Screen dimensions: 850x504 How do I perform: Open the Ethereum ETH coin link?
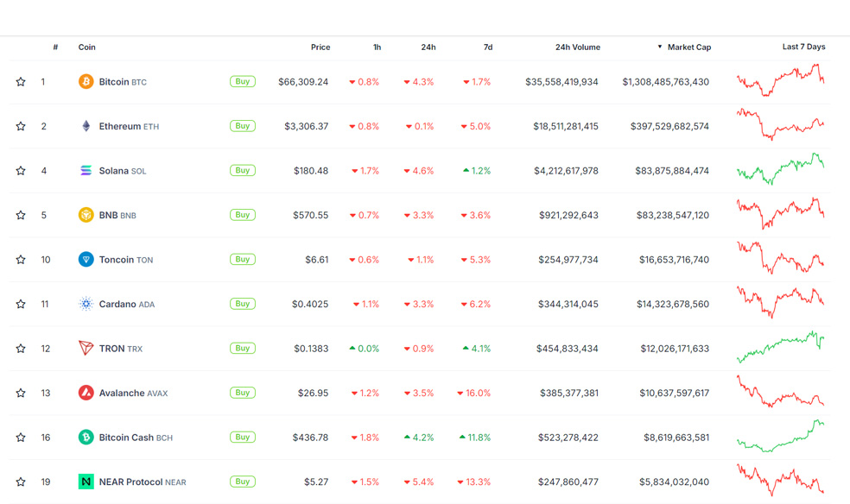coord(129,126)
